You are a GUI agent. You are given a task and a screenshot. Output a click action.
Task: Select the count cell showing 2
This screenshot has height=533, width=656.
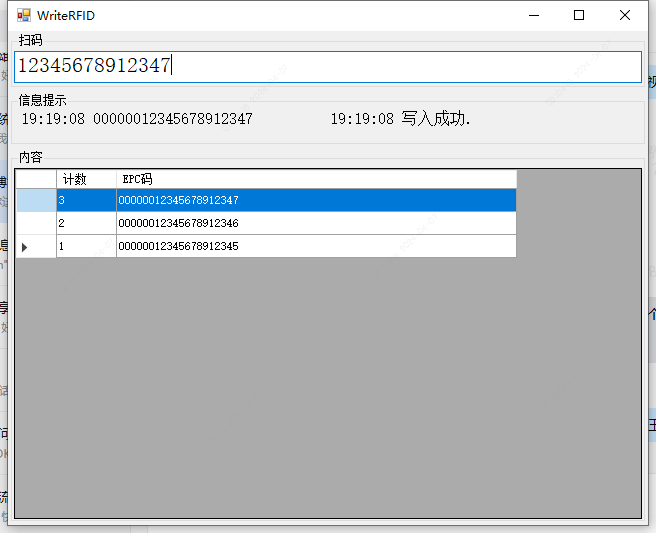(86, 223)
